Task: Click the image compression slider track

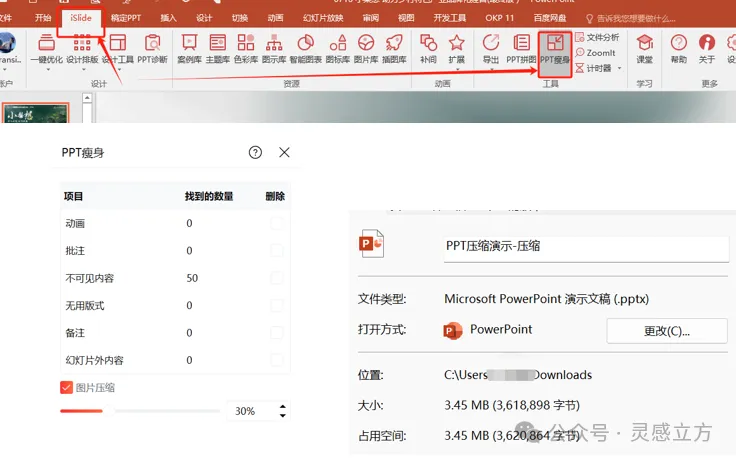Action: click(140, 411)
